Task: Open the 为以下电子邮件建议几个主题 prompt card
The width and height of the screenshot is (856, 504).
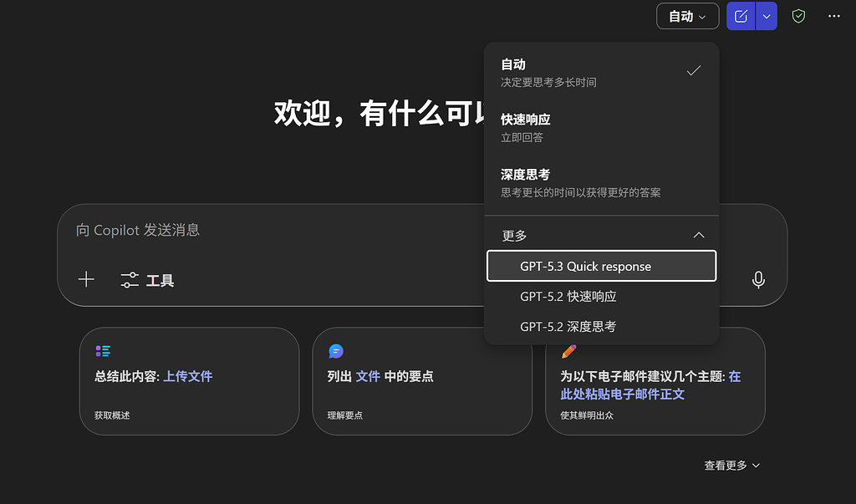Action: (x=655, y=381)
